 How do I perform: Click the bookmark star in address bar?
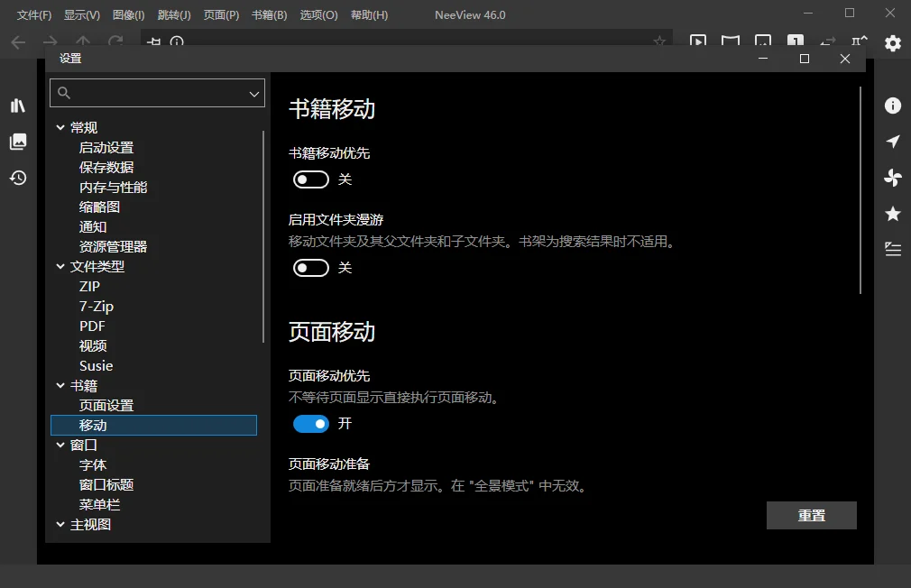coord(658,41)
